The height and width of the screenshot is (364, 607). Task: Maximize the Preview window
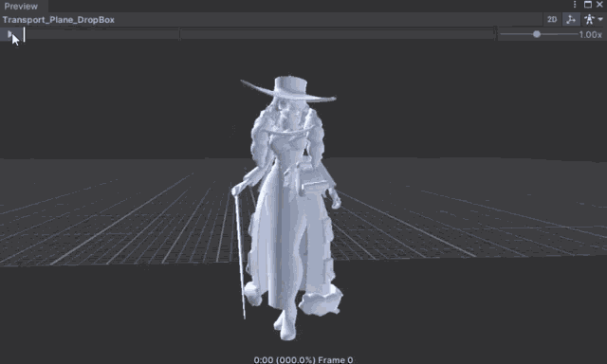tap(588, 5)
